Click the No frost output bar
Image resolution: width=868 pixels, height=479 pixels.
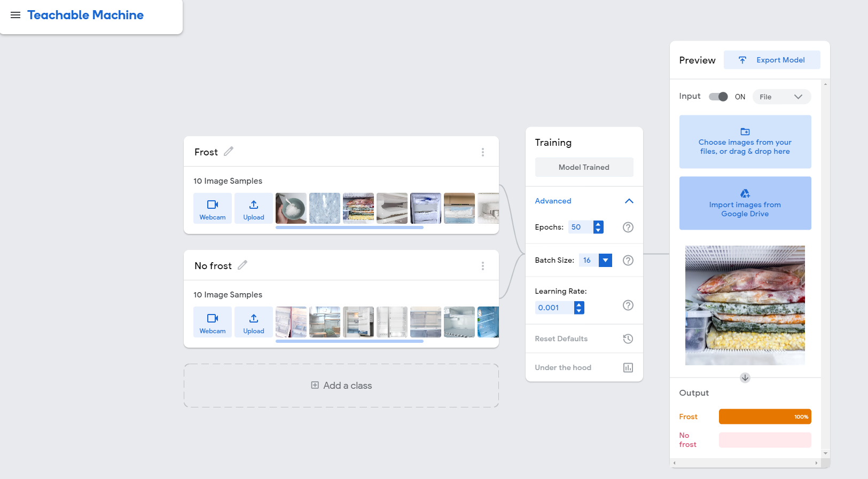(765, 440)
